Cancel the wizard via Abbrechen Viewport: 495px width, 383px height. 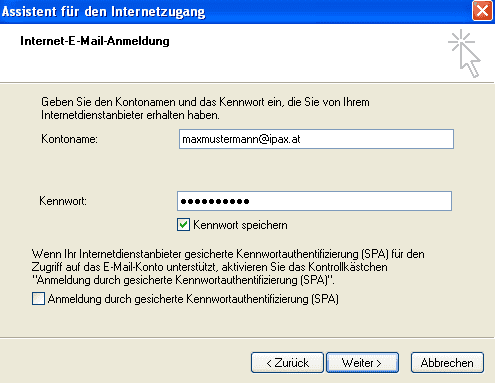[x=447, y=362]
